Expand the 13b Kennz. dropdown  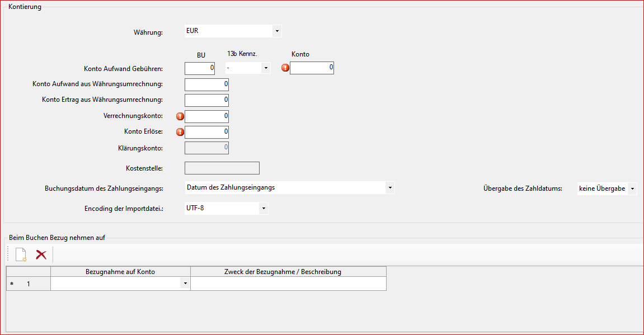click(x=266, y=68)
